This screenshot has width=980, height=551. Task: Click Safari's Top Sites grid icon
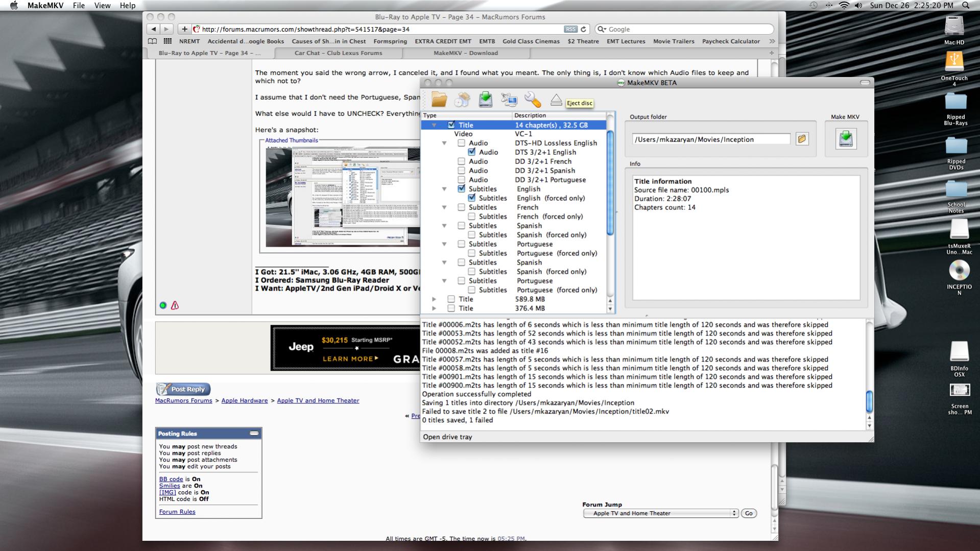168,41
